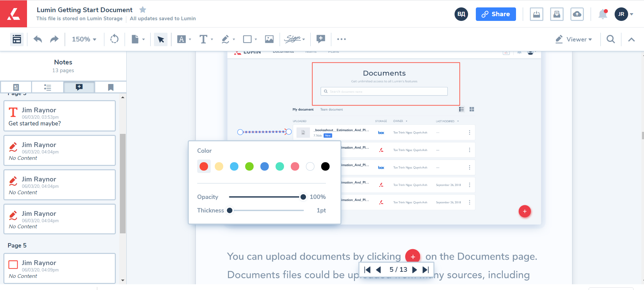Download the document
The height and width of the screenshot is (290, 644).
(x=537, y=14)
